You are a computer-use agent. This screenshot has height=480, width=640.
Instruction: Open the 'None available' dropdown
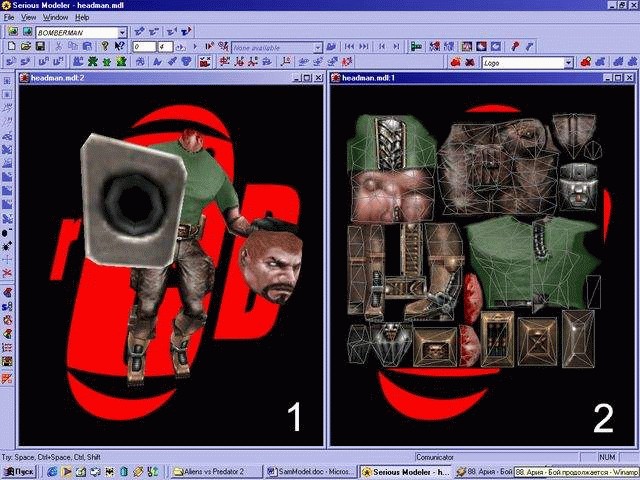318,48
